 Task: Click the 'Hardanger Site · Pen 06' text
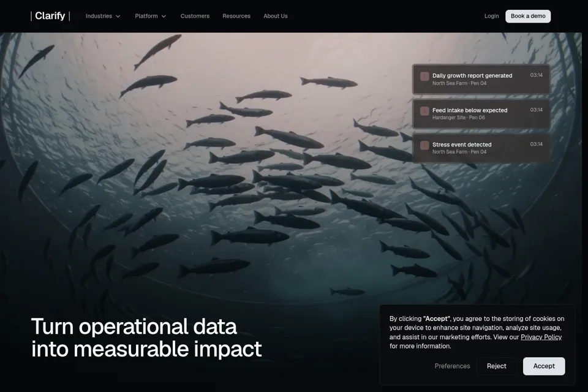(459, 118)
